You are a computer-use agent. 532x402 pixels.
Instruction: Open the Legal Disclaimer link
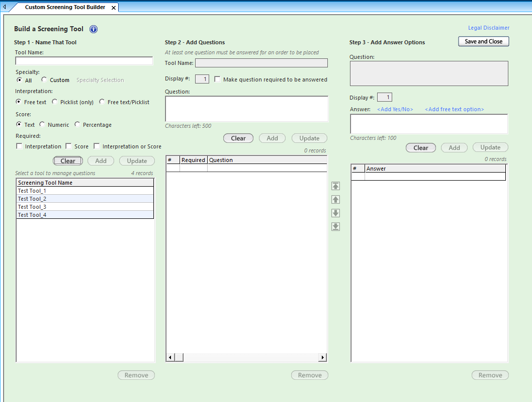[489, 28]
